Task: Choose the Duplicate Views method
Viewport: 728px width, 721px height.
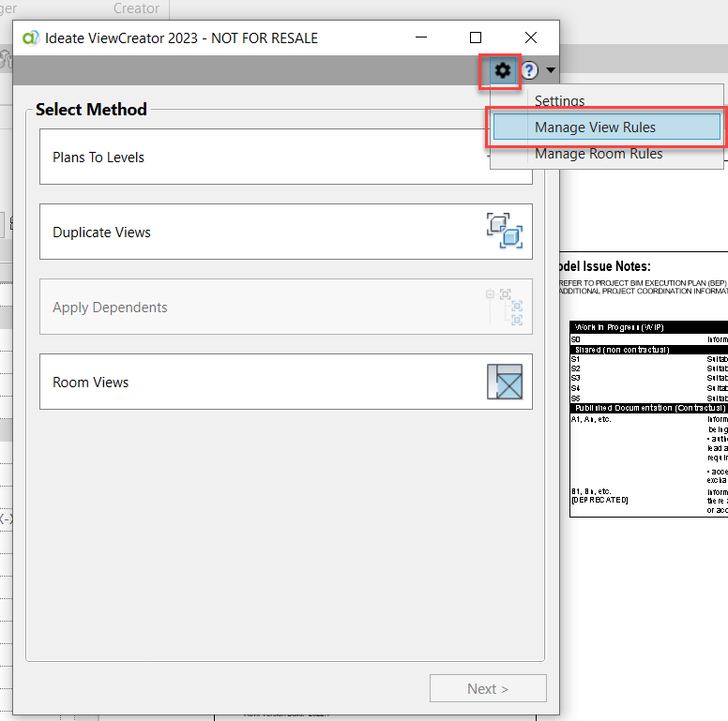Action: [x=285, y=232]
